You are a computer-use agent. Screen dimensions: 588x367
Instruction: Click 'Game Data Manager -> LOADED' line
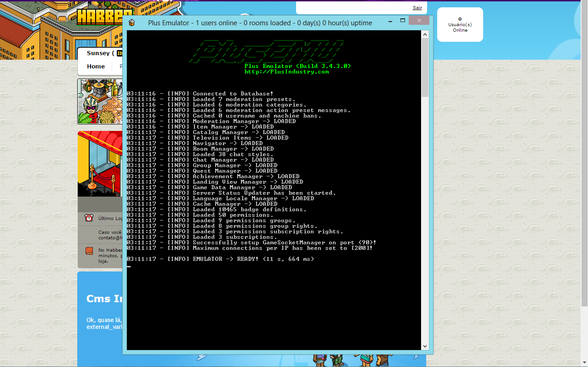pyautogui.click(x=209, y=187)
